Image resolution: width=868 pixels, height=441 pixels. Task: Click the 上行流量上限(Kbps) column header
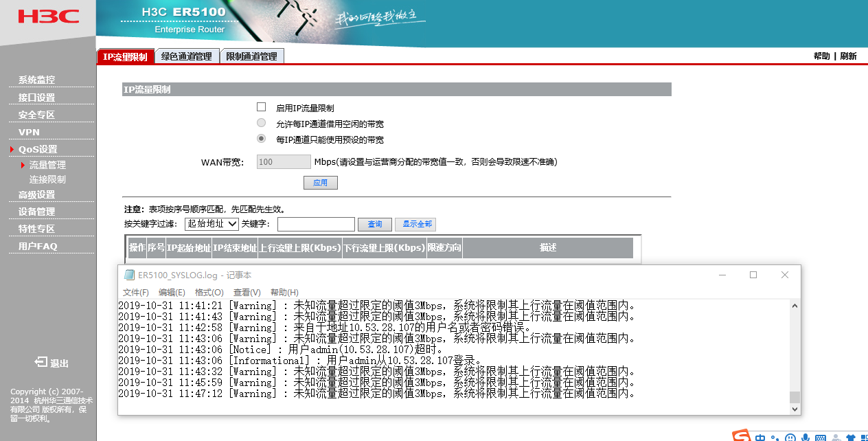[x=300, y=248]
